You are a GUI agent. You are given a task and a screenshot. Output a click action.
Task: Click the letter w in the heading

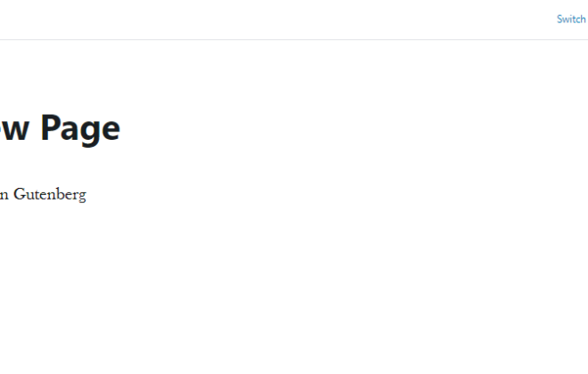15,130
